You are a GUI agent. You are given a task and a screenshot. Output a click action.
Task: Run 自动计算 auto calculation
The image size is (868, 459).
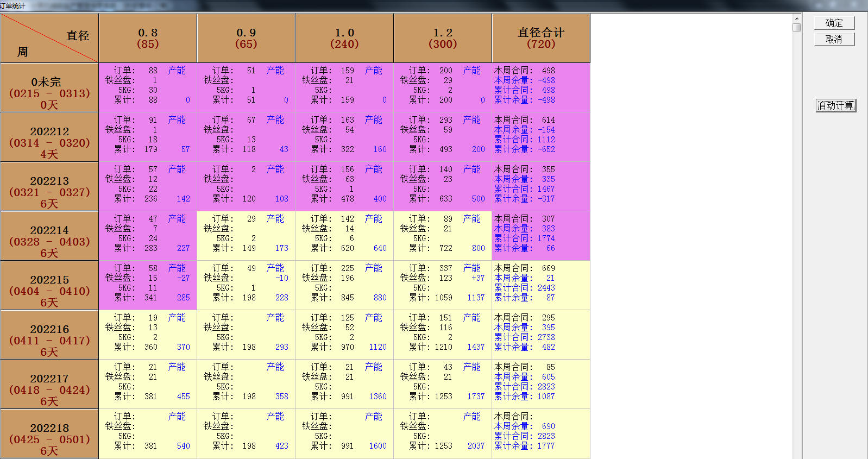pyautogui.click(x=835, y=105)
